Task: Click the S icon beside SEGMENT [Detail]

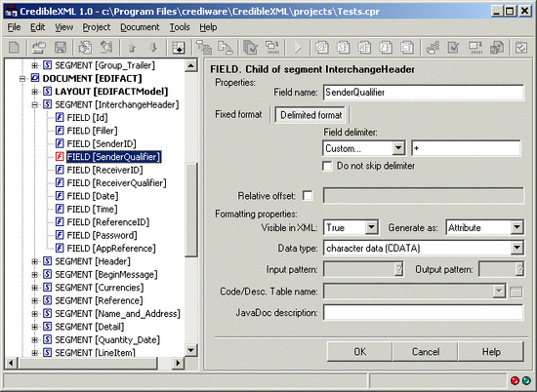Action: pyautogui.click(x=47, y=327)
